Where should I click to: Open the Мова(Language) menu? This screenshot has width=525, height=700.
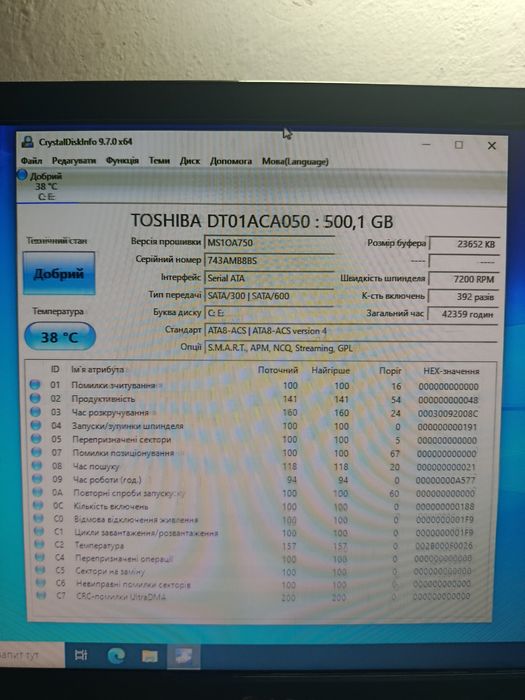295,162
